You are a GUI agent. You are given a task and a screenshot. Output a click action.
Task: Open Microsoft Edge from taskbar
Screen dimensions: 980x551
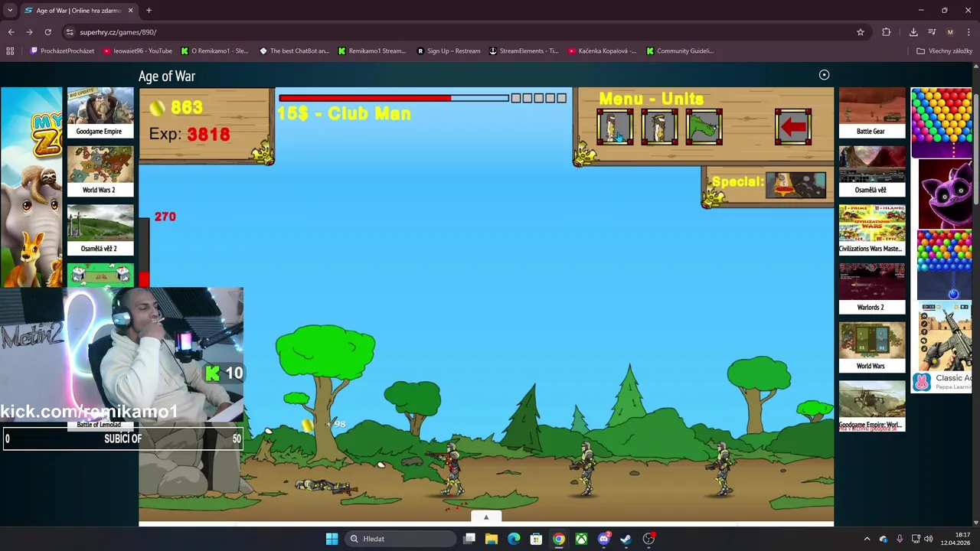tap(514, 539)
